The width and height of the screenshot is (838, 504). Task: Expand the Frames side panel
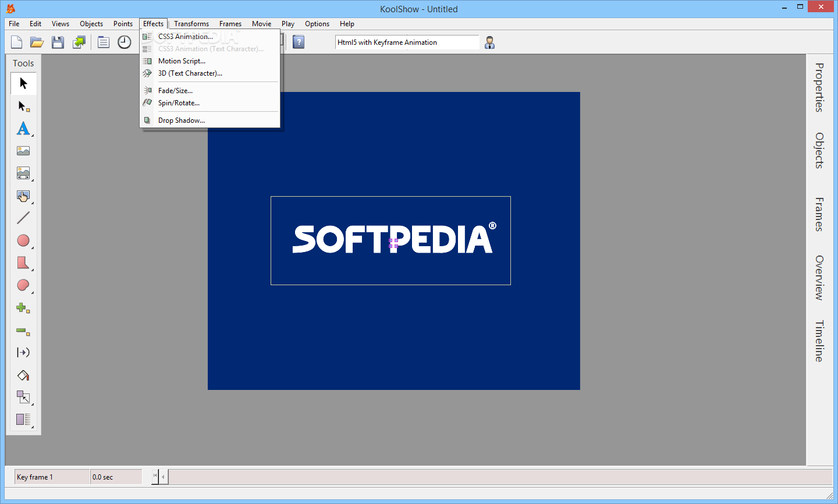pyautogui.click(x=819, y=214)
